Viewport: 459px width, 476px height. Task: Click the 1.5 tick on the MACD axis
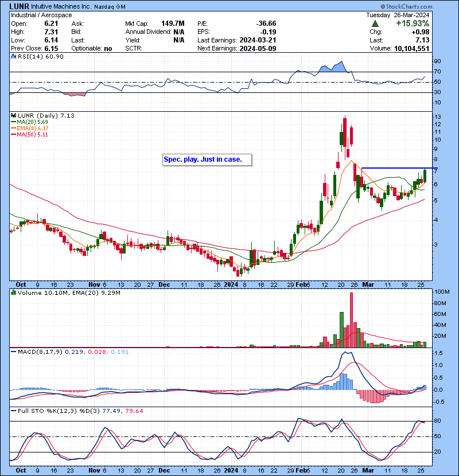tap(438, 353)
